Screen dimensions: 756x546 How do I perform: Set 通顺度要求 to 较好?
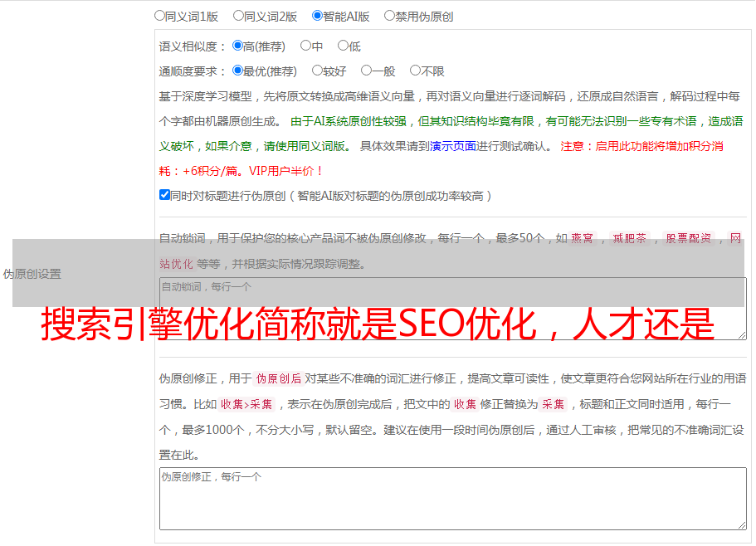coord(317,71)
